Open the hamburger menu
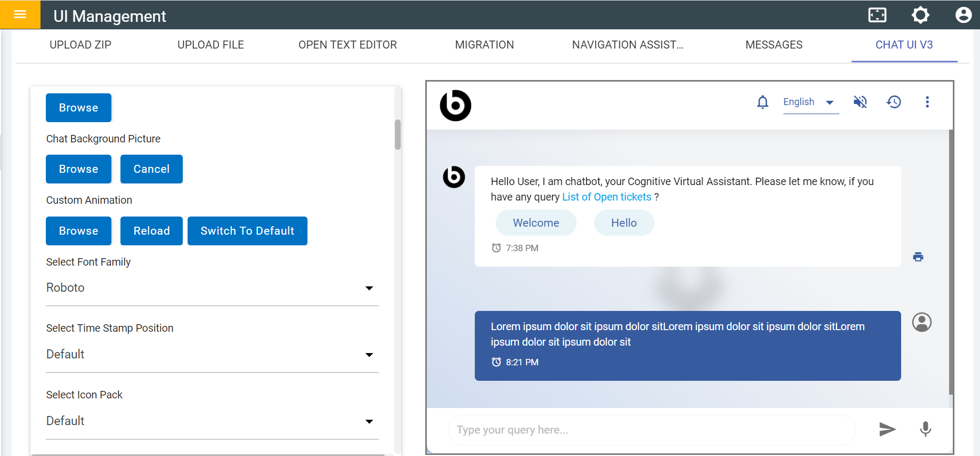Screen dimensions: 980x456 pyautogui.click(x=20, y=14)
